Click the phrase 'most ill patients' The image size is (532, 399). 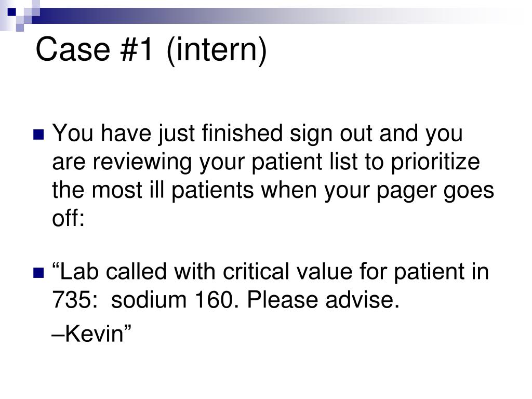[172, 190]
